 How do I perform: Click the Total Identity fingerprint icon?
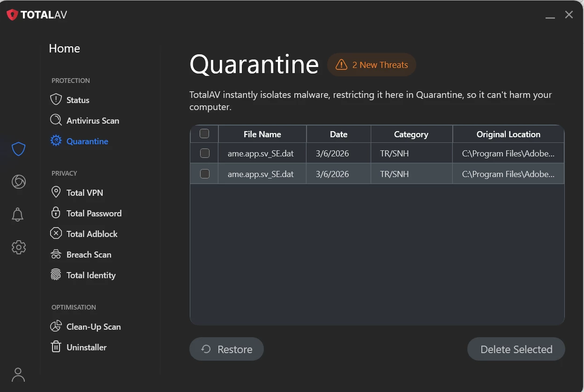(x=56, y=275)
